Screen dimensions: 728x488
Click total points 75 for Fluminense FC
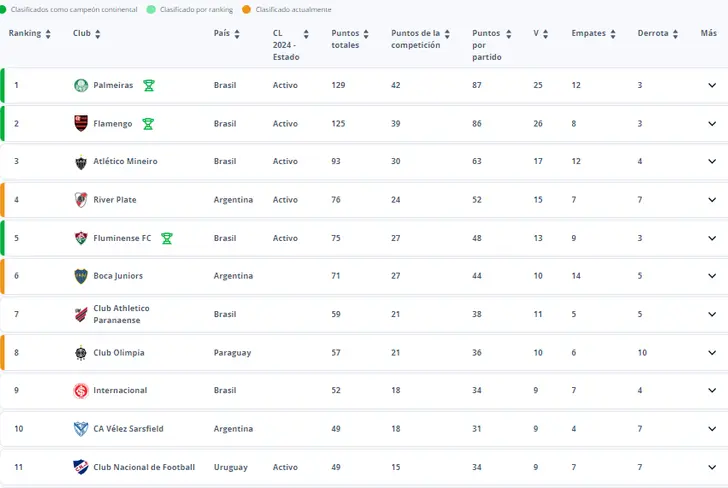(336, 238)
